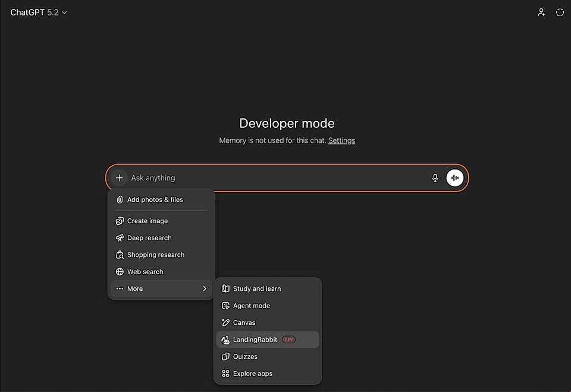Screen dimensions: 571x392
Task: Start voice mode with the waveform button
Action: tap(455, 178)
